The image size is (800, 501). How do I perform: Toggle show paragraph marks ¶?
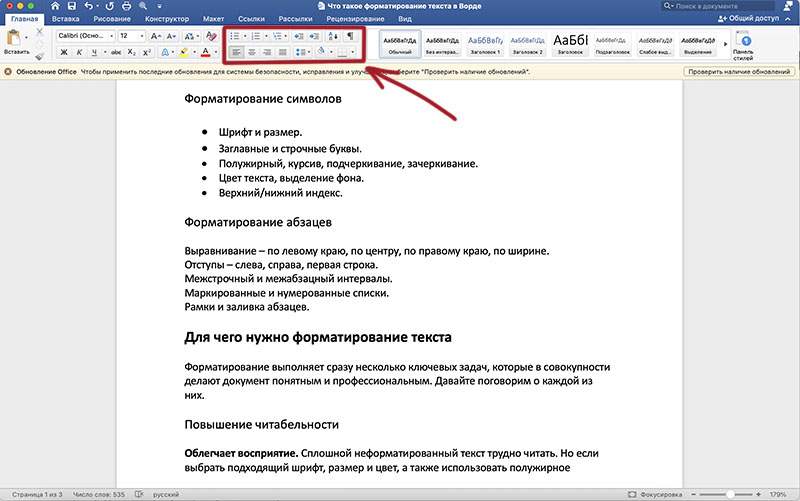click(350, 36)
